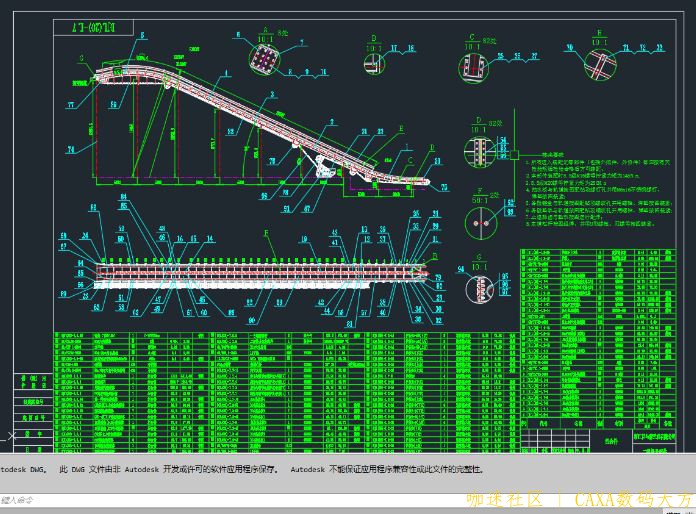Click the Autodesk DWG warning message text
The height and width of the screenshot is (514, 696).
240,468
